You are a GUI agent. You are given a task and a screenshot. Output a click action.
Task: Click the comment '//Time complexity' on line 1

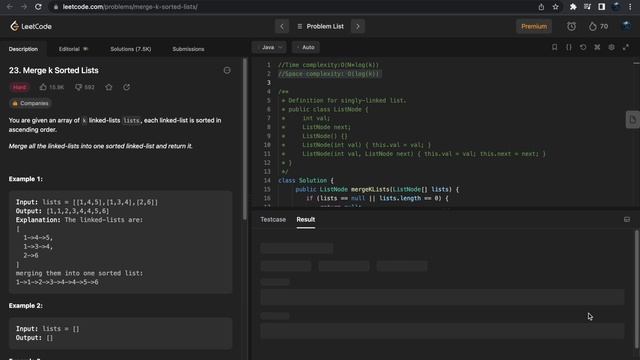click(328, 65)
